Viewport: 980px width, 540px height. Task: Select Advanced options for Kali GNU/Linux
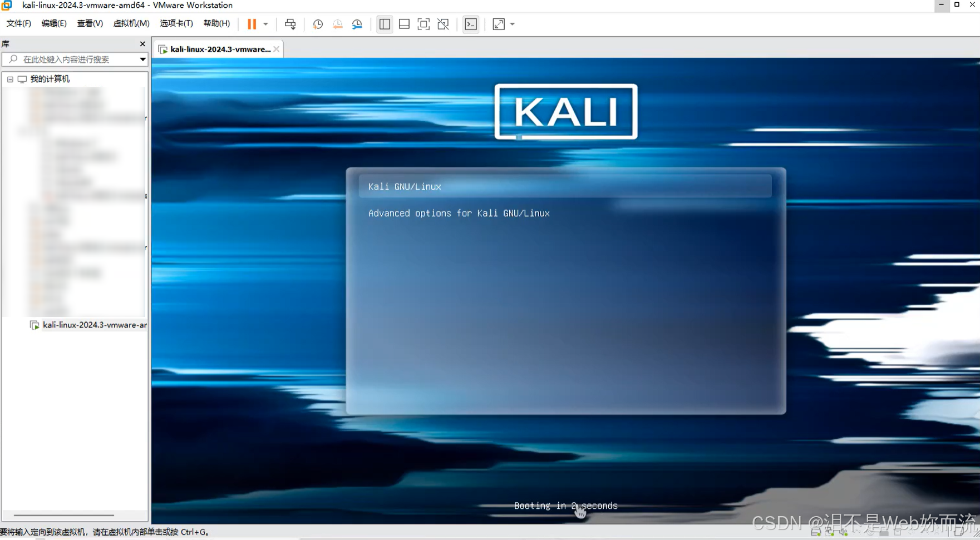(x=459, y=213)
